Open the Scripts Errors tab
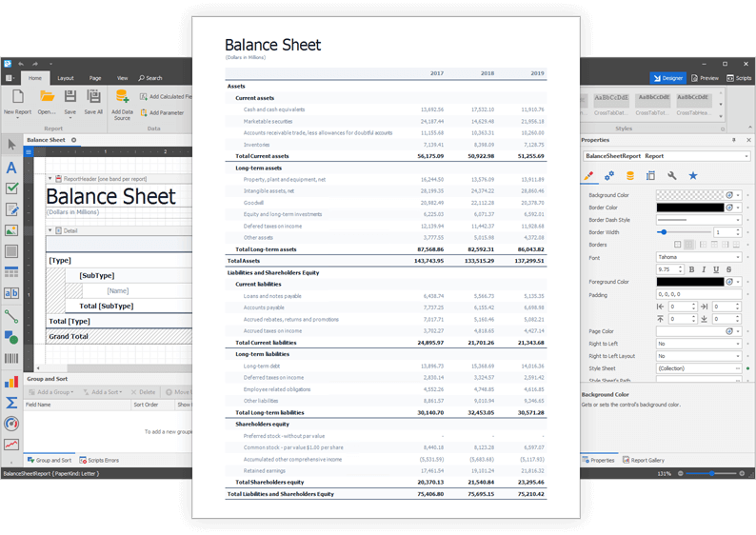Viewport: 756px width, 535px height. point(99,461)
